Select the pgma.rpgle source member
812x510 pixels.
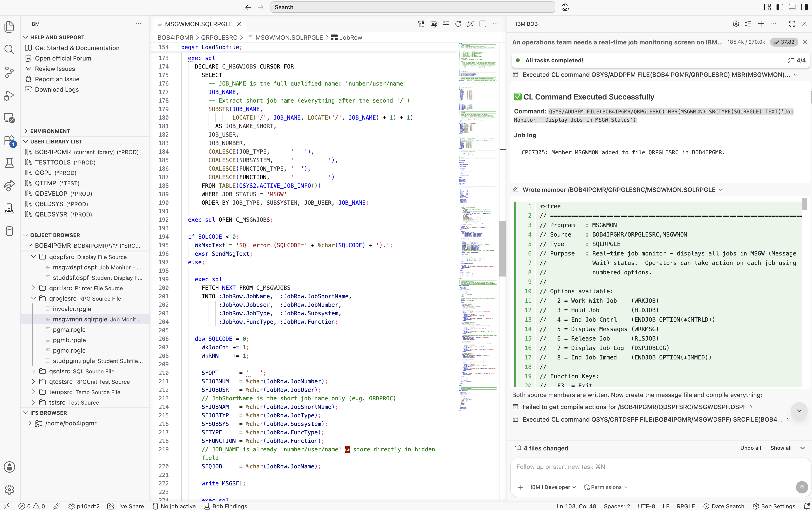69,330
